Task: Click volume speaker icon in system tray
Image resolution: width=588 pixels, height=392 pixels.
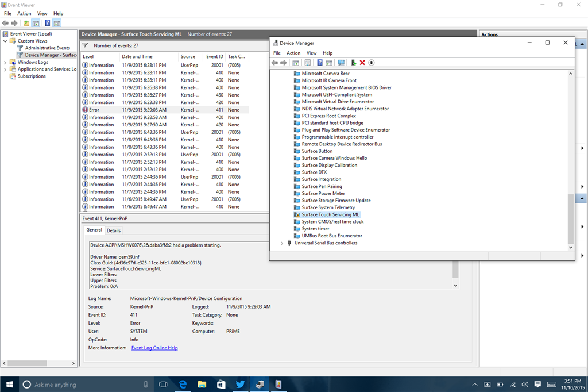Action: 525,385
